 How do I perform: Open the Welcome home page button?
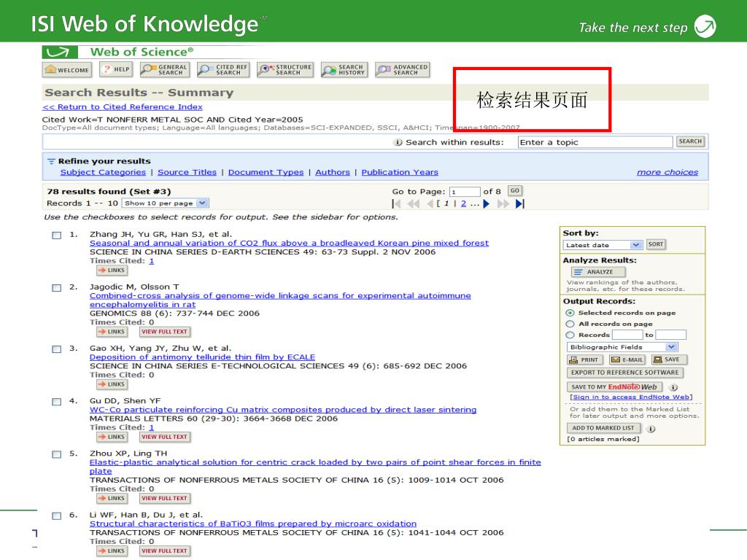click(66, 70)
